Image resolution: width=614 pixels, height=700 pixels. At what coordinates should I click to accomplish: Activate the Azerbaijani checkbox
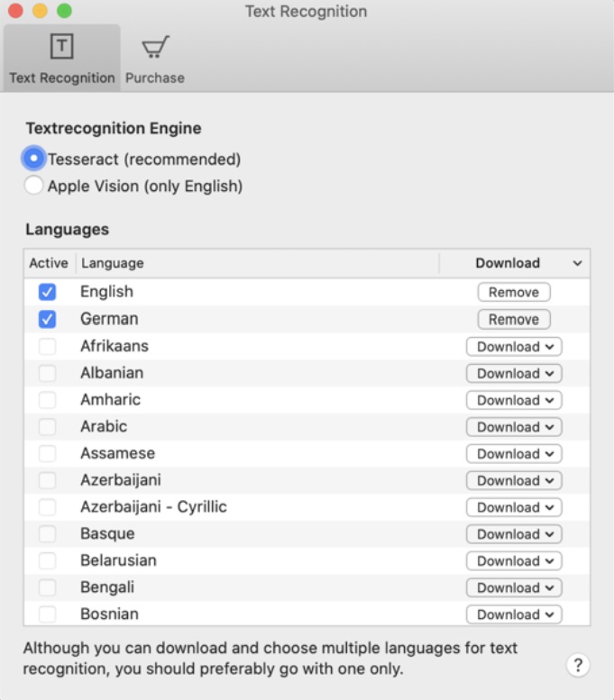pyautogui.click(x=47, y=480)
